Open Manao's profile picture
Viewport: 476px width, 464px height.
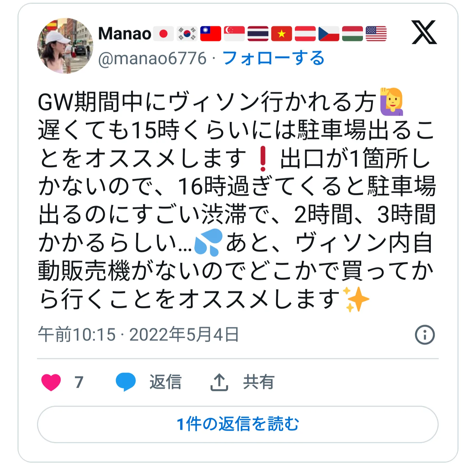(x=65, y=46)
